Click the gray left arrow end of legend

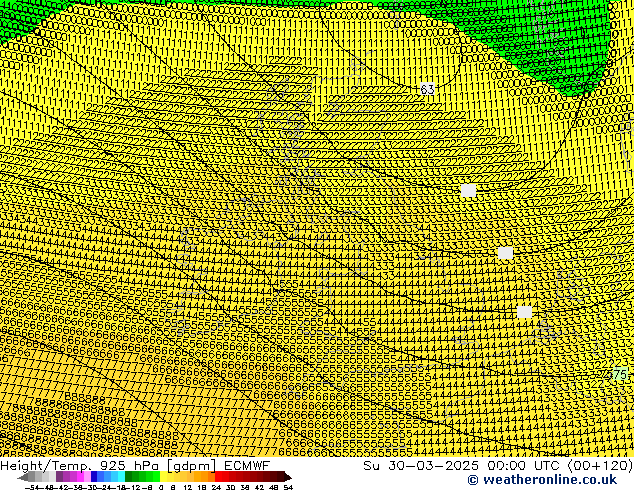[x=23, y=478]
